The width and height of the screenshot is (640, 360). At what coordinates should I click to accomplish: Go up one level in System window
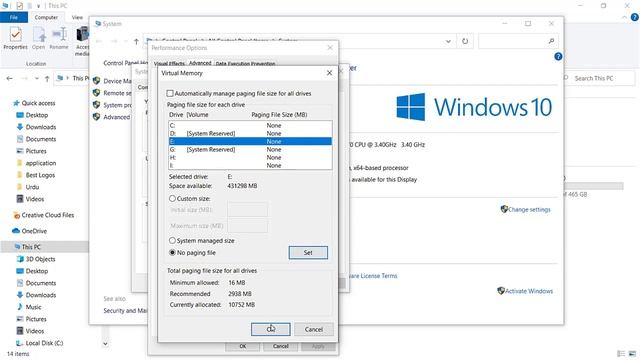point(136,41)
